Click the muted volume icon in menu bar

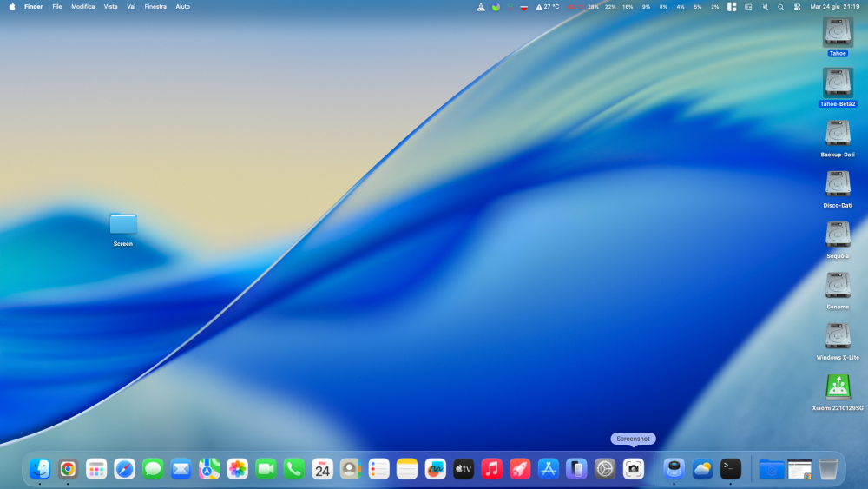coord(765,7)
